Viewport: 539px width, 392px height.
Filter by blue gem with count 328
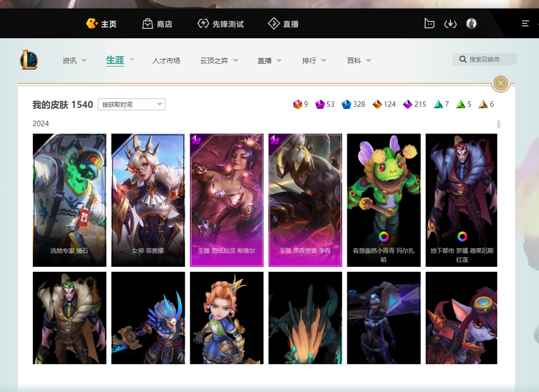click(346, 104)
